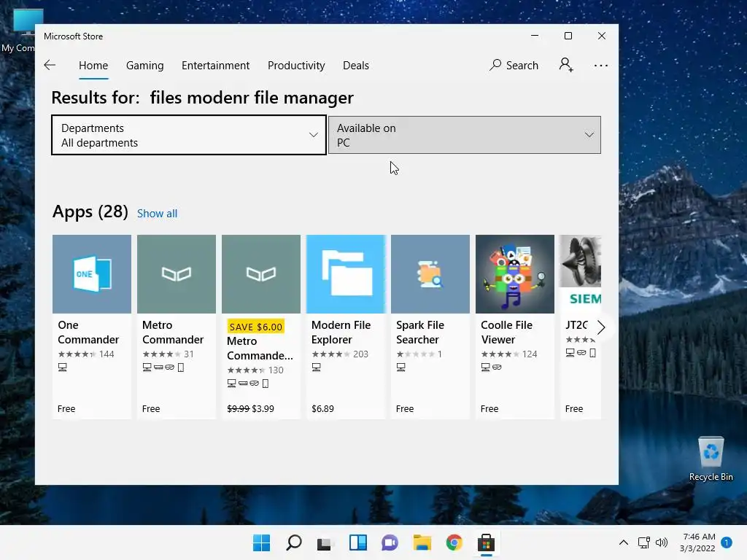This screenshot has width=747, height=560.
Task: Open the Search magnifier in Store
Action: pyautogui.click(x=514, y=65)
